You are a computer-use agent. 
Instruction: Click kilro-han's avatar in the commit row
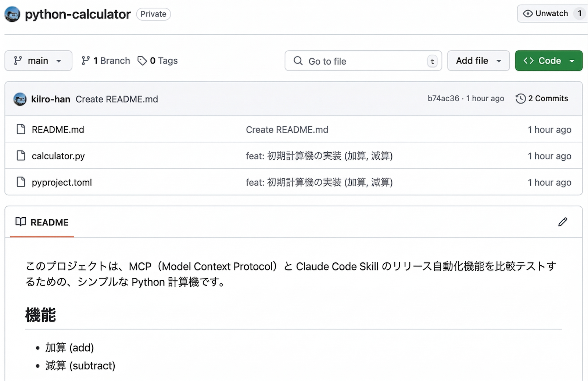pyautogui.click(x=20, y=99)
